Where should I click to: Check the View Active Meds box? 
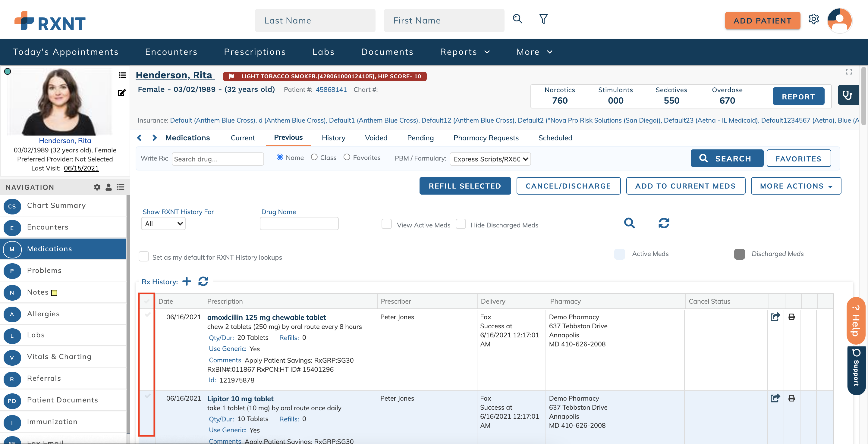[x=386, y=224]
